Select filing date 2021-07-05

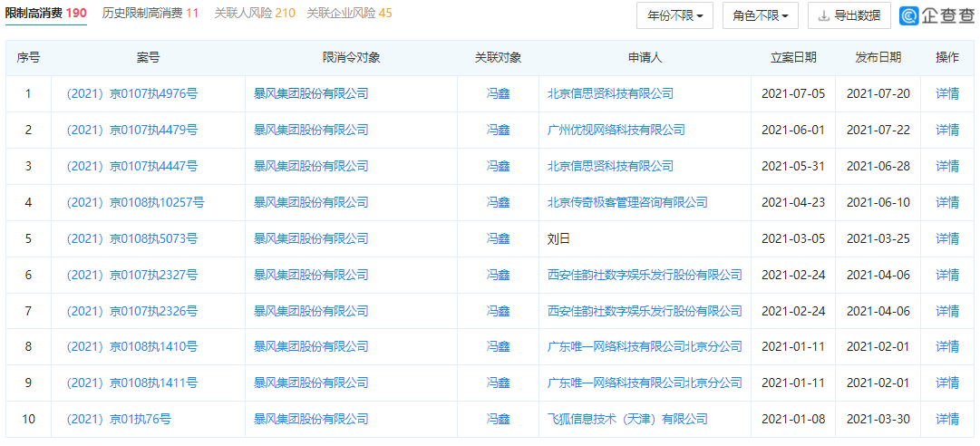pyautogui.click(x=793, y=94)
